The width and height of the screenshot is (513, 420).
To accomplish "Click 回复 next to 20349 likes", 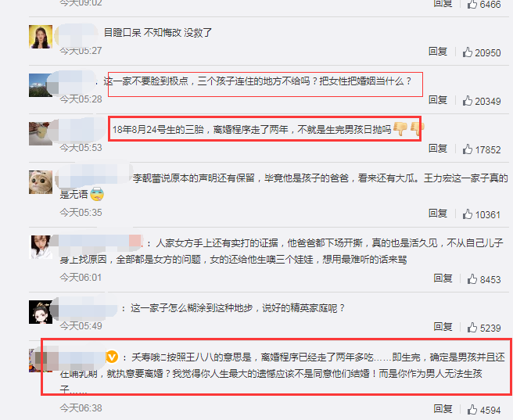I will coord(438,100).
